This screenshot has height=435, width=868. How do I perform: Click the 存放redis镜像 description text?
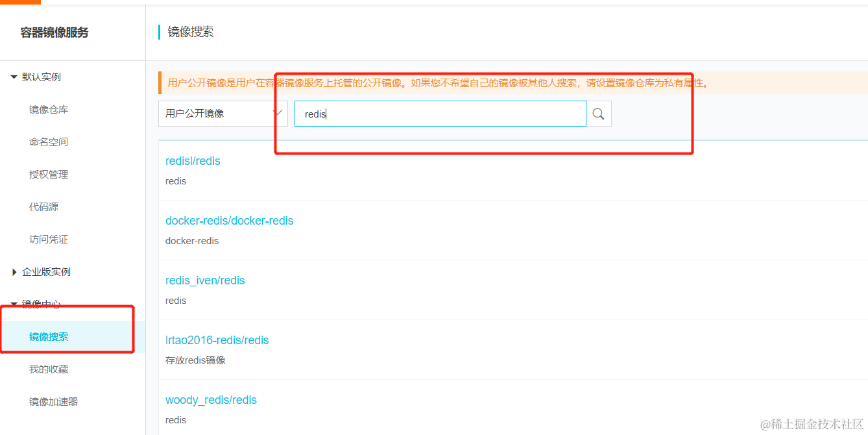click(x=195, y=360)
